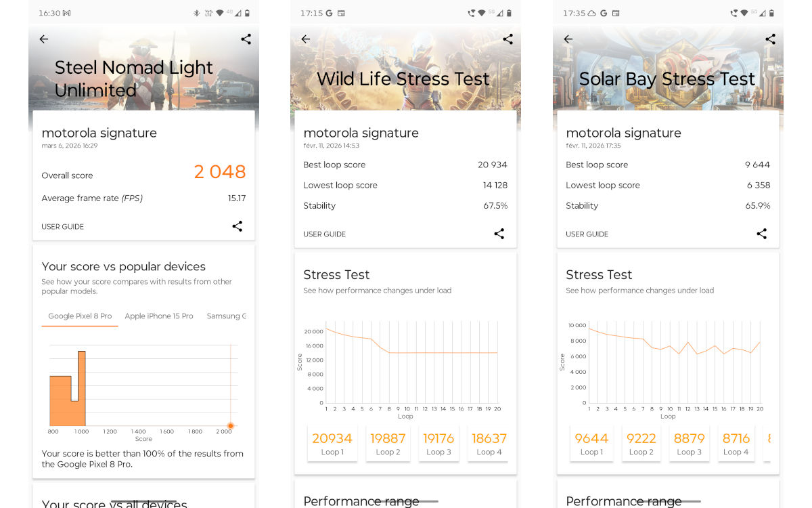Screen dimensions: 812x508
Task: Open User Guide in Solar Bay card
Action: [587, 234]
